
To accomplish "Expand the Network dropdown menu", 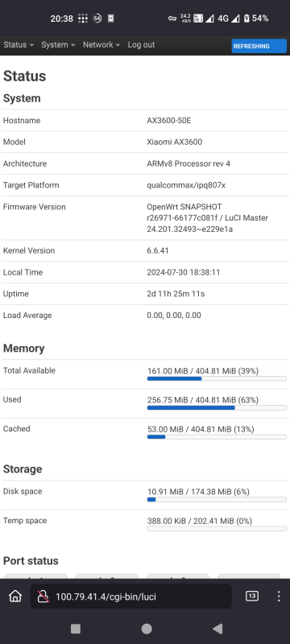I will pos(101,45).
